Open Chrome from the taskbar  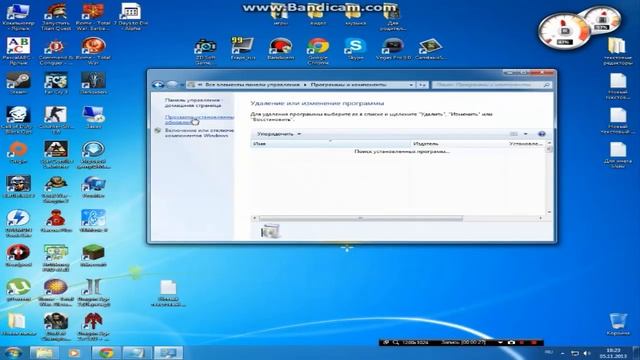[106, 353]
